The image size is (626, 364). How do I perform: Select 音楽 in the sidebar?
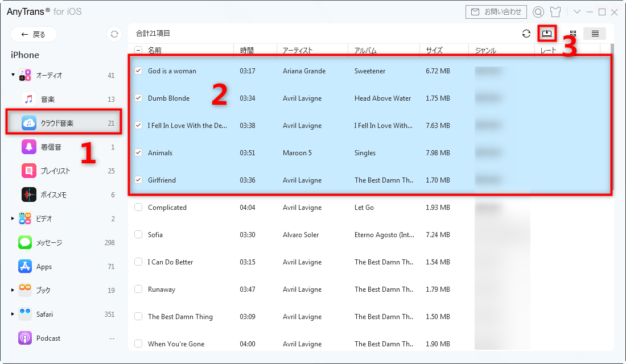47,99
